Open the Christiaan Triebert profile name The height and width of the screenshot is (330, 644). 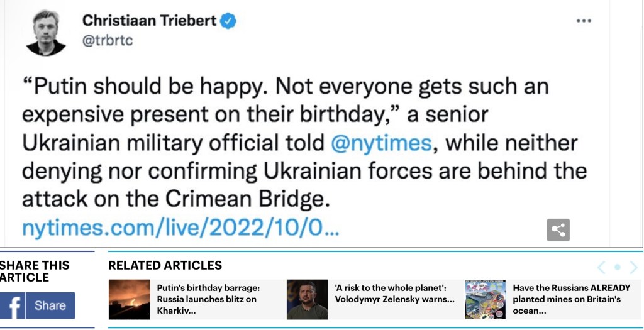pos(149,20)
